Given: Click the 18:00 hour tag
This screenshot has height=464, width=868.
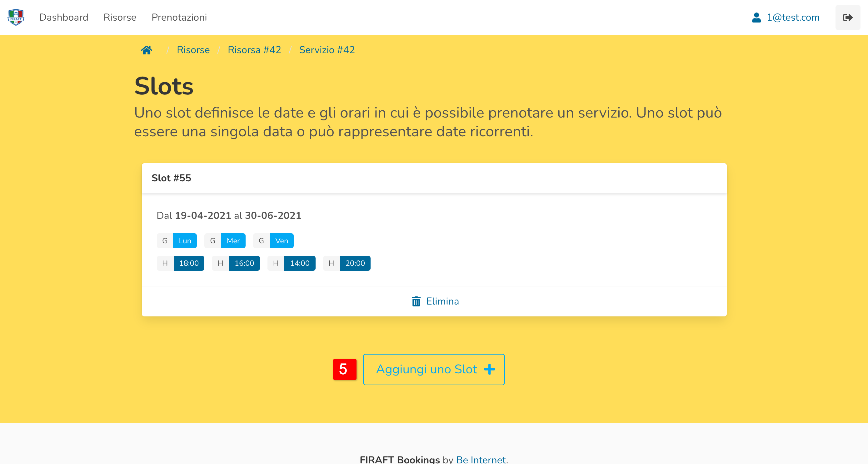Looking at the screenshot, I should 189,263.
